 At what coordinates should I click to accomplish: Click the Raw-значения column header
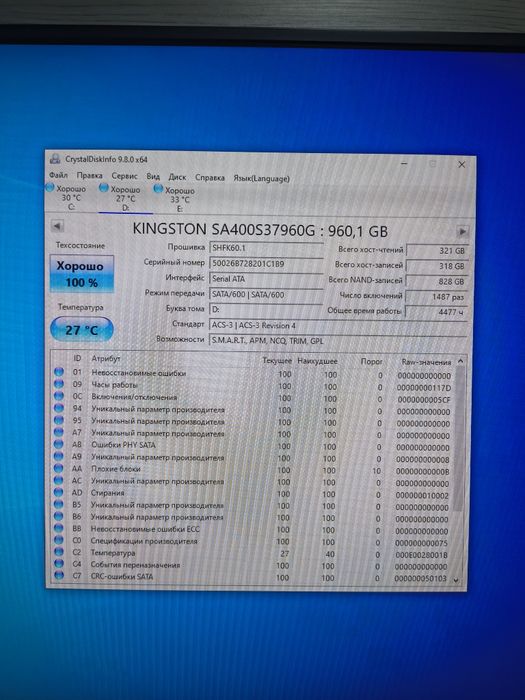click(426, 362)
